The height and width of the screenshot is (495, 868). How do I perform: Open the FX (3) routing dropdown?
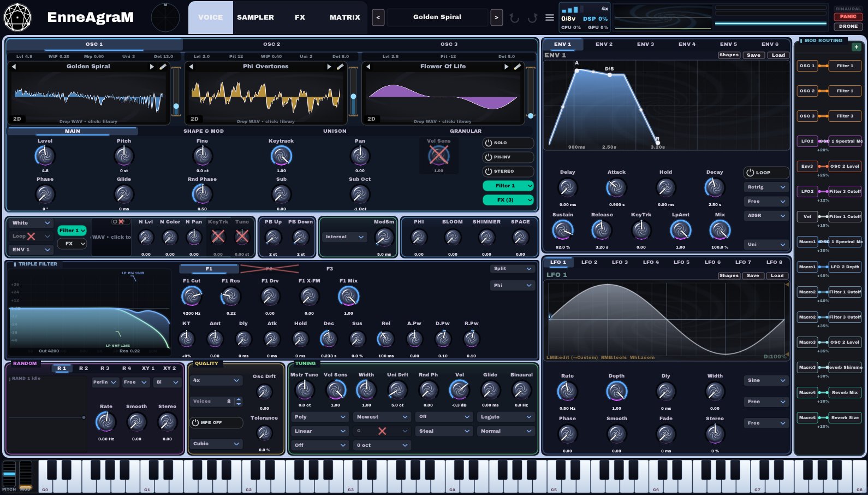(x=508, y=201)
